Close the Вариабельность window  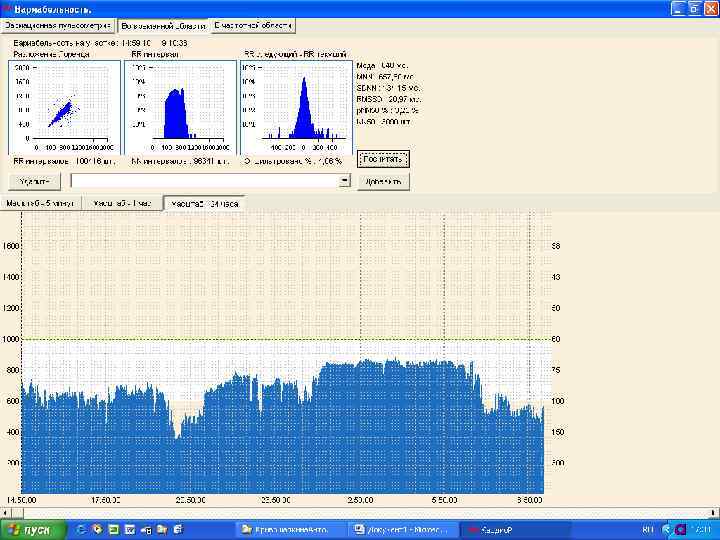tap(711, 9)
